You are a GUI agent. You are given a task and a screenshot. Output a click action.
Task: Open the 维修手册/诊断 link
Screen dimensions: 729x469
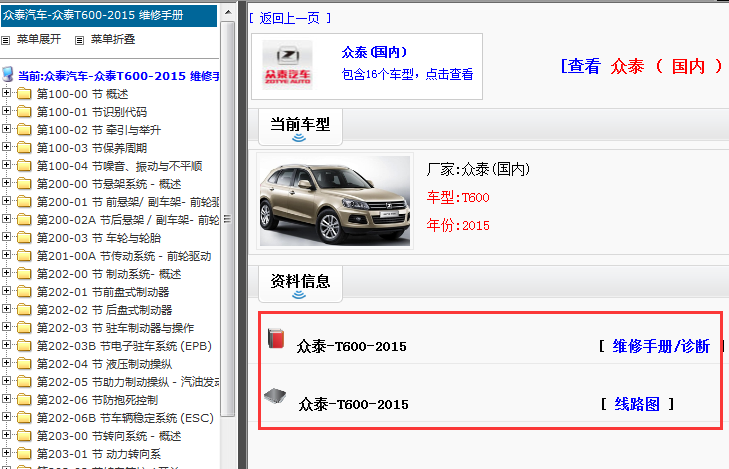click(661, 346)
